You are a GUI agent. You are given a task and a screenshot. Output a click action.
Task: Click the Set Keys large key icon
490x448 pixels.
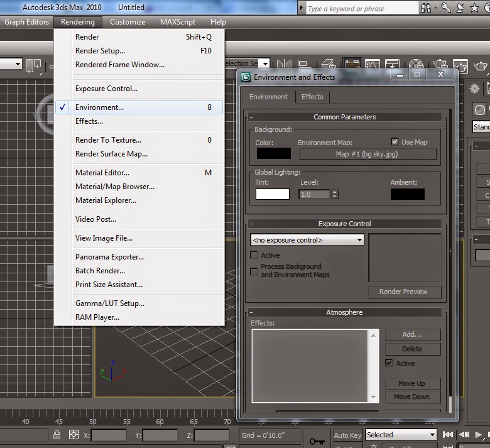point(317,441)
